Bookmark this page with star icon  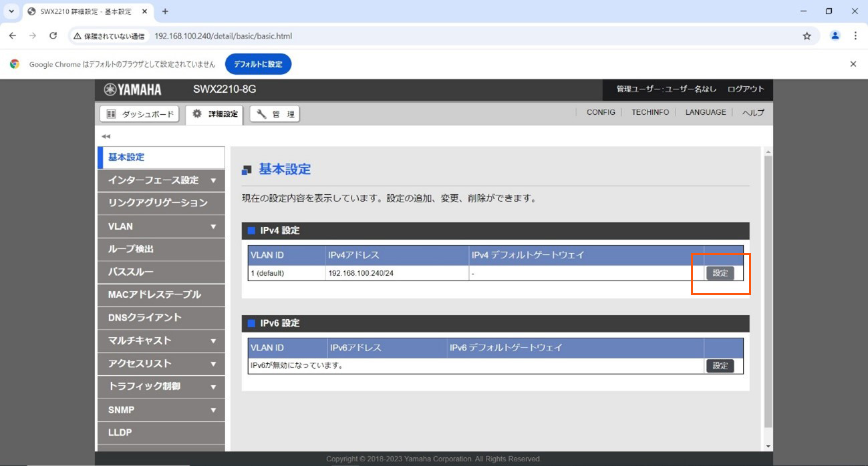(x=807, y=36)
